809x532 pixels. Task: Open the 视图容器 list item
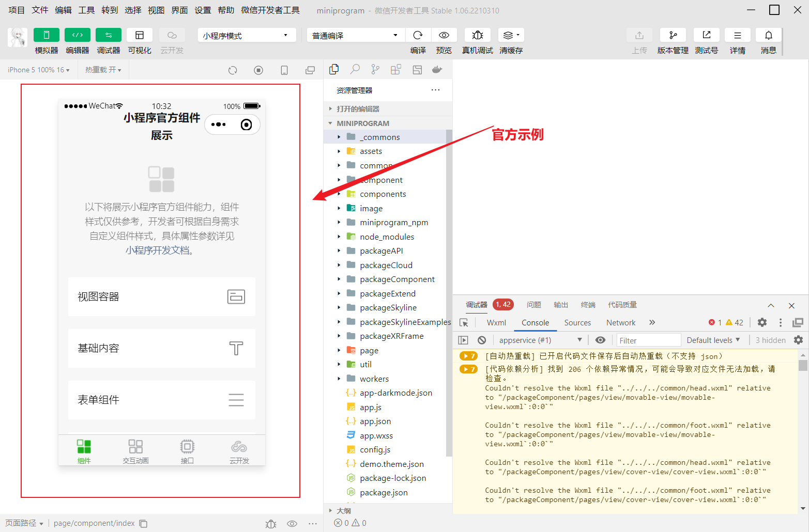click(162, 296)
